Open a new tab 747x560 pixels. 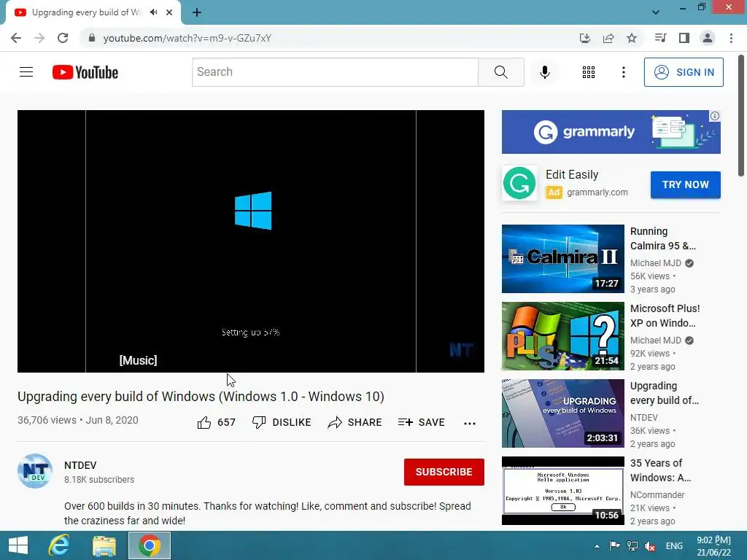pos(197,12)
